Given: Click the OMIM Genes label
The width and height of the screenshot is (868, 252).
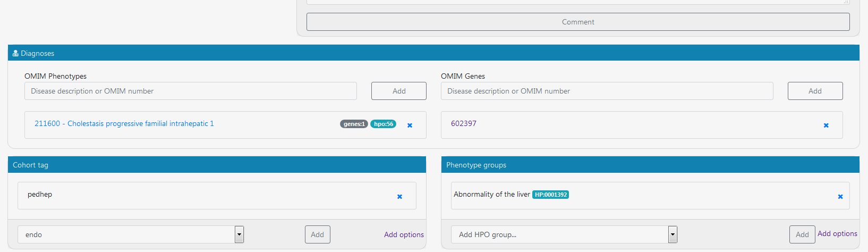Looking at the screenshot, I should 463,76.
